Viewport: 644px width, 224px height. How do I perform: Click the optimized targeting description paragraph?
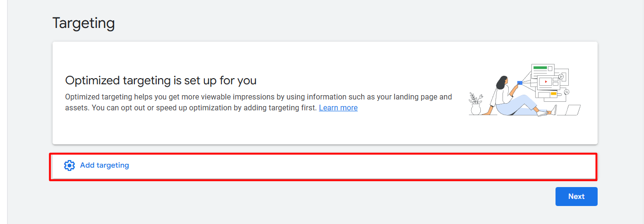pos(258,102)
